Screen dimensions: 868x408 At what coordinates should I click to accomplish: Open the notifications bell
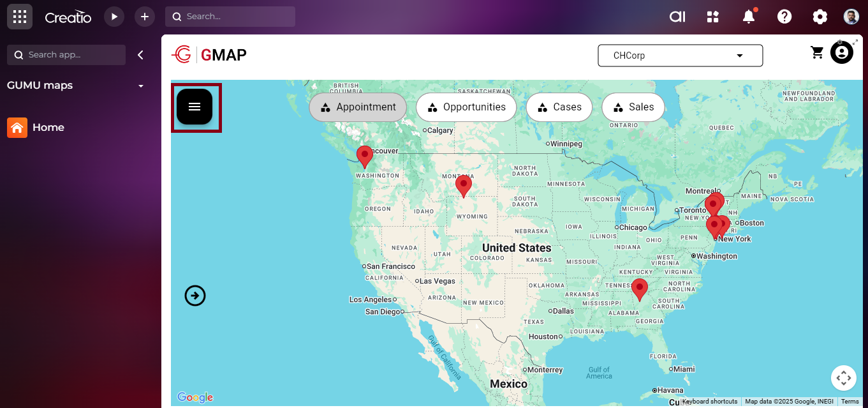(749, 17)
